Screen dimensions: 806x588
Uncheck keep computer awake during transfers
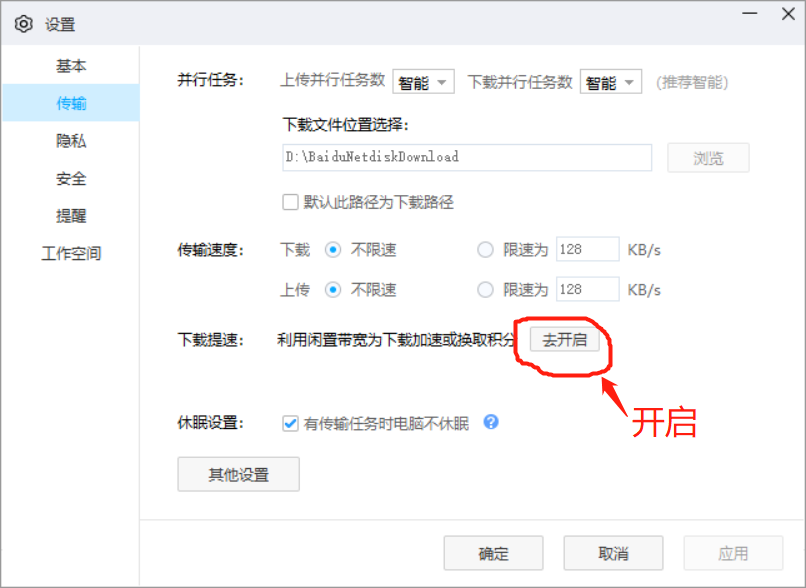click(x=291, y=423)
